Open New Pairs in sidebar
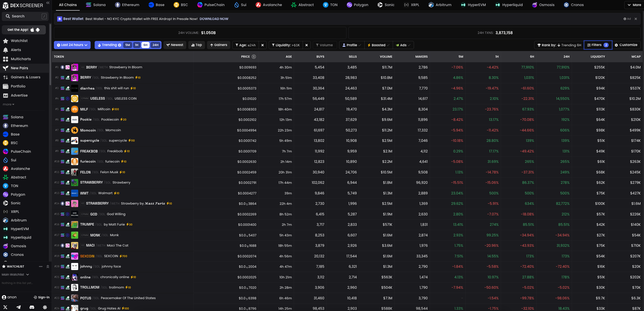 pos(25,68)
